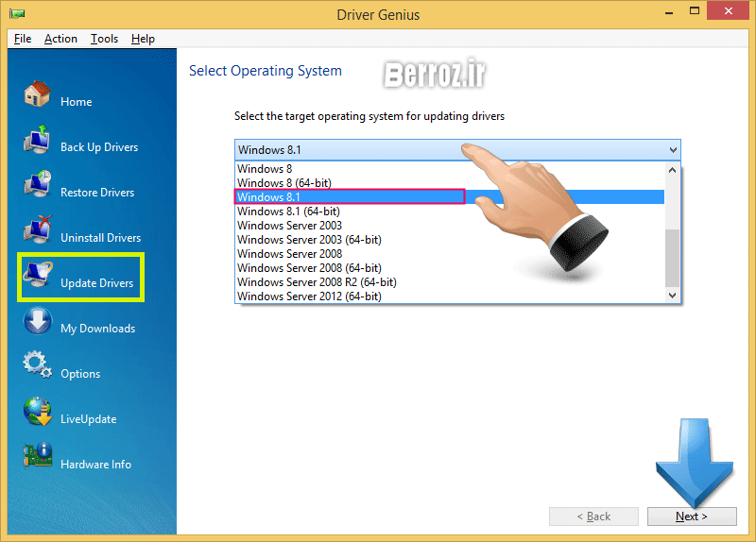Click the list scrollbar down arrow

(x=672, y=296)
